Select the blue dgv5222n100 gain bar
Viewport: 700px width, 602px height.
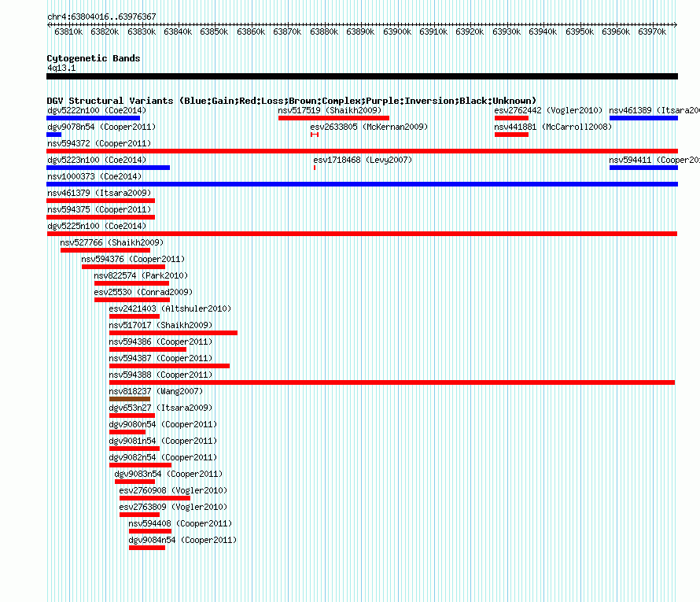[x=94, y=118]
